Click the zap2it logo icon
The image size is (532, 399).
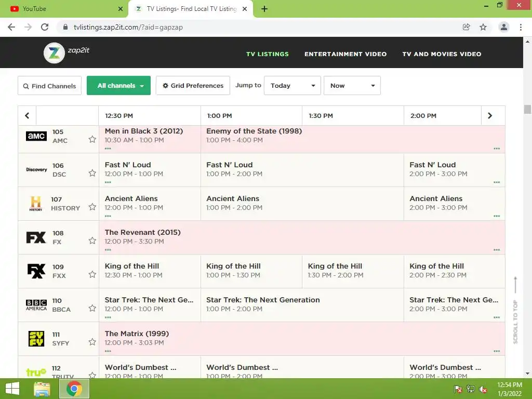(x=54, y=52)
